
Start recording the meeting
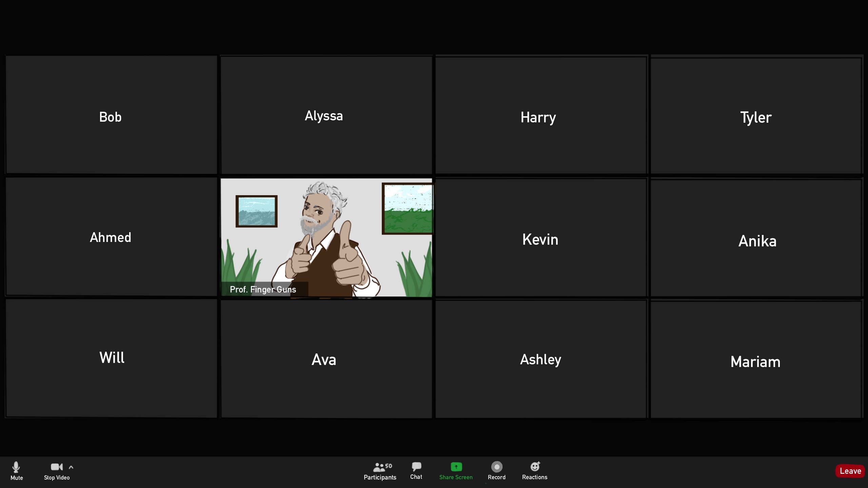click(496, 471)
